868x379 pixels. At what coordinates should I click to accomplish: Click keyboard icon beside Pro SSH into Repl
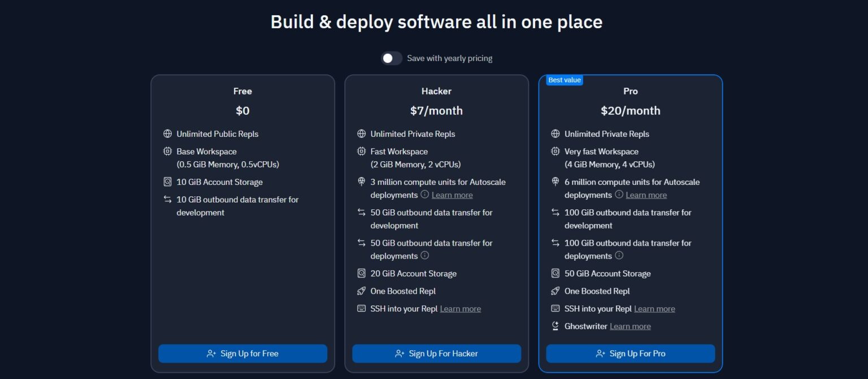(x=555, y=309)
